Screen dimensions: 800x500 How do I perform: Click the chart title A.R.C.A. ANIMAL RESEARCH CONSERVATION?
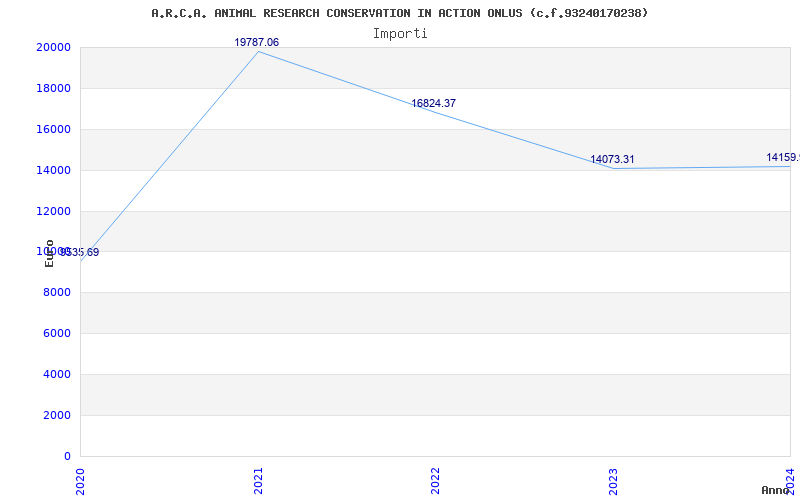tap(399, 13)
